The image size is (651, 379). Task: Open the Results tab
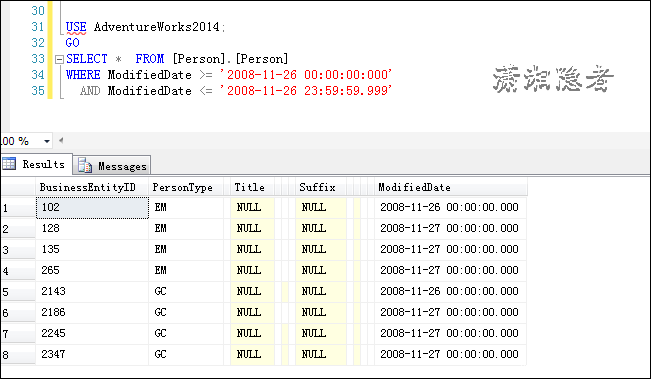click(x=37, y=164)
